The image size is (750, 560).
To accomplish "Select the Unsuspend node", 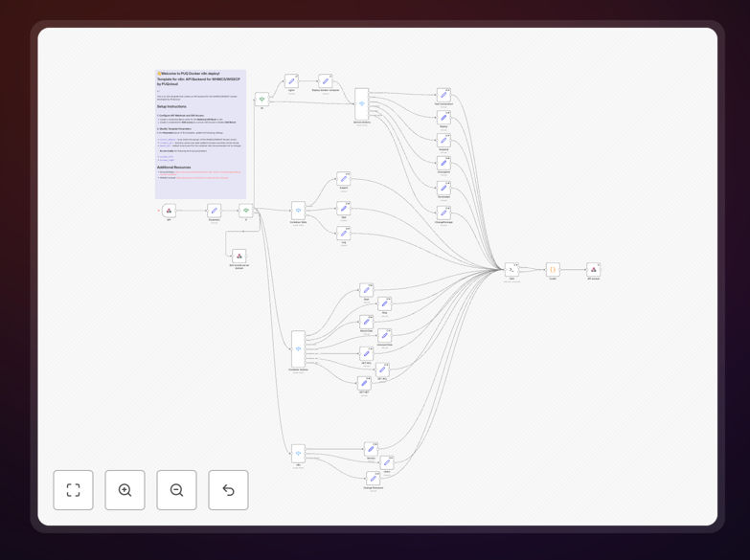I will 443,163.
